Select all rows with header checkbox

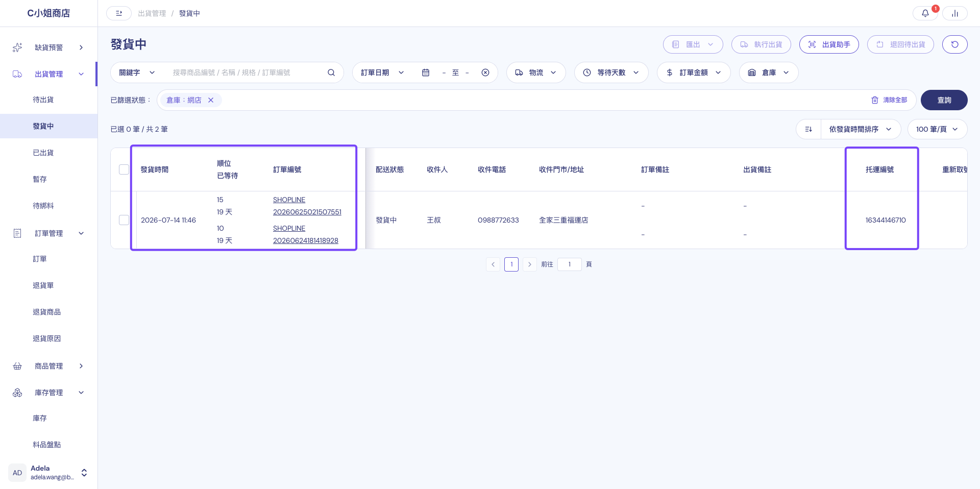pos(124,169)
